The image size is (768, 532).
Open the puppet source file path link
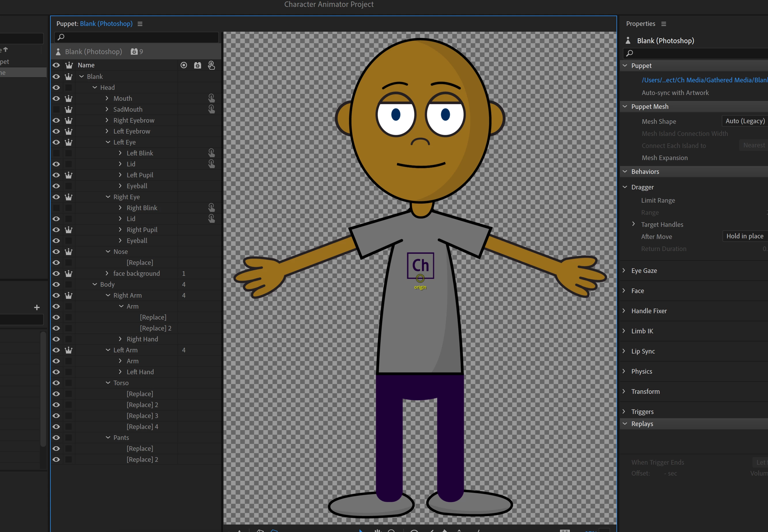click(x=704, y=80)
